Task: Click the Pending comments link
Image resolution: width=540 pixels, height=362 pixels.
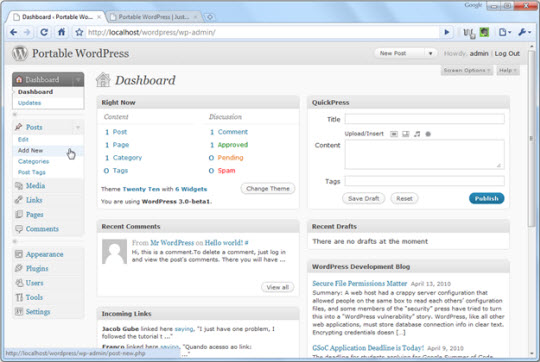Action: [230, 158]
